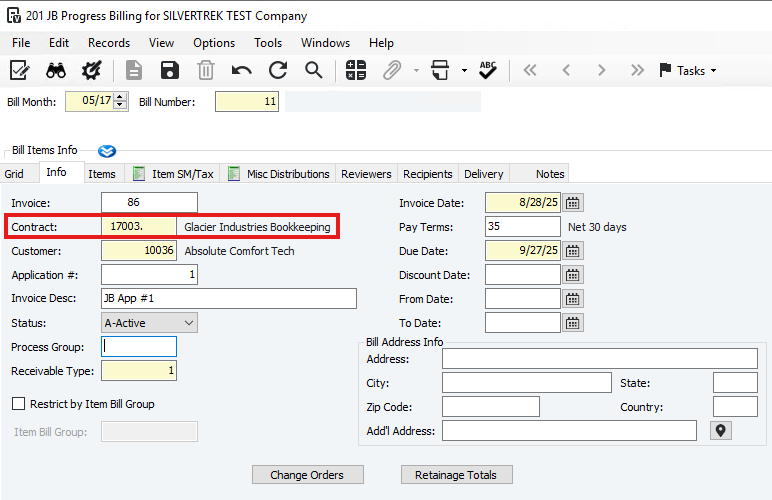Open the Windows menu
This screenshot has width=772, height=500.
[325, 43]
